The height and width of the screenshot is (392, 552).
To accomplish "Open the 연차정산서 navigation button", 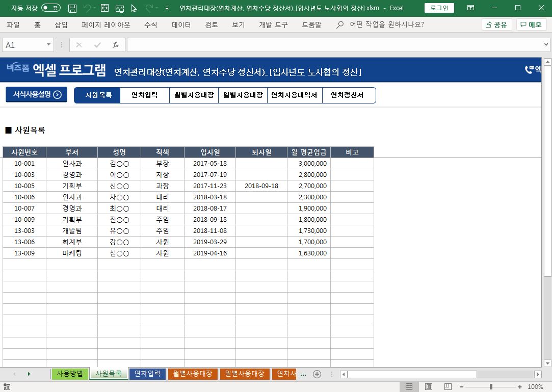I will point(347,95).
